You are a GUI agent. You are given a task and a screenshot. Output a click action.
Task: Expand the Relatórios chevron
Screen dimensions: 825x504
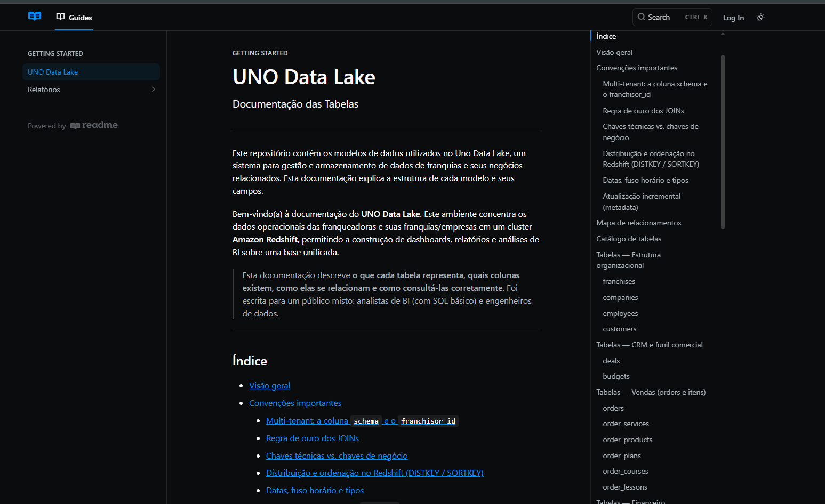pyautogui.click(x=153, y=90)
